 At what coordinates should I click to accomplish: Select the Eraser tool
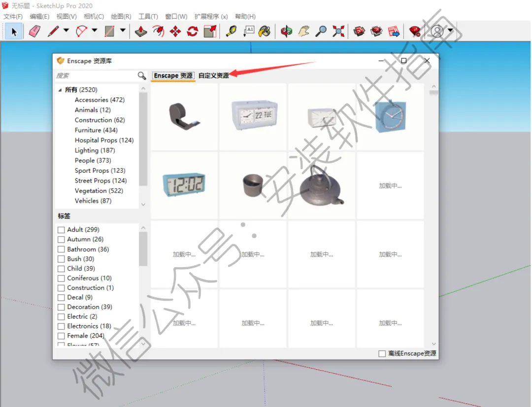pyautogui.click(x=34, y=31)
